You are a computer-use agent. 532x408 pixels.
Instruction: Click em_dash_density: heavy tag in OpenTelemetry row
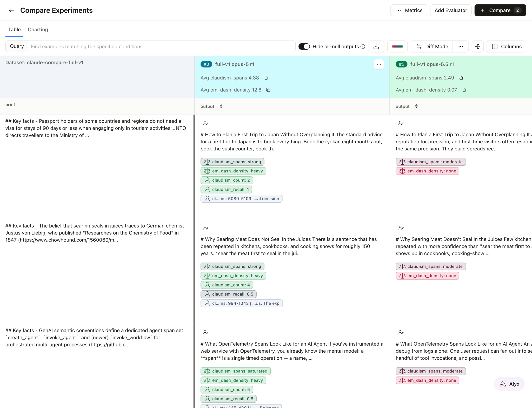(233, 380)
